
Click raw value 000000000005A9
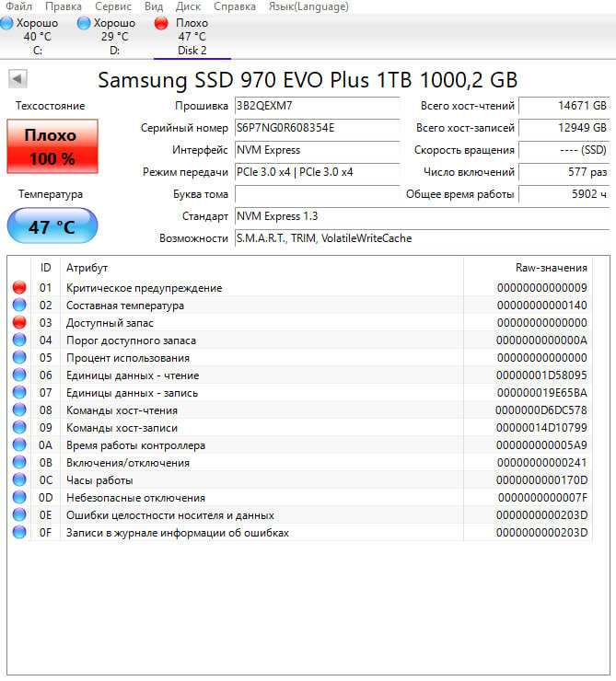[x=541, y=445]
